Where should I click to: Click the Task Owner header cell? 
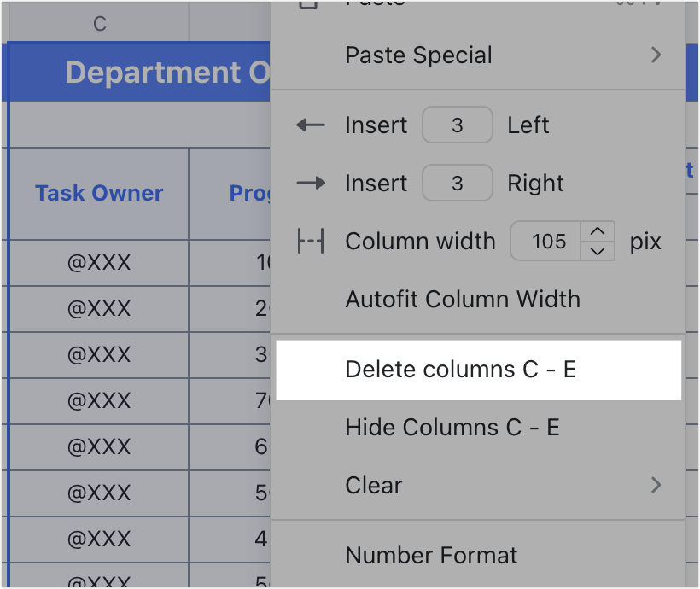click(x=98, y=193)
